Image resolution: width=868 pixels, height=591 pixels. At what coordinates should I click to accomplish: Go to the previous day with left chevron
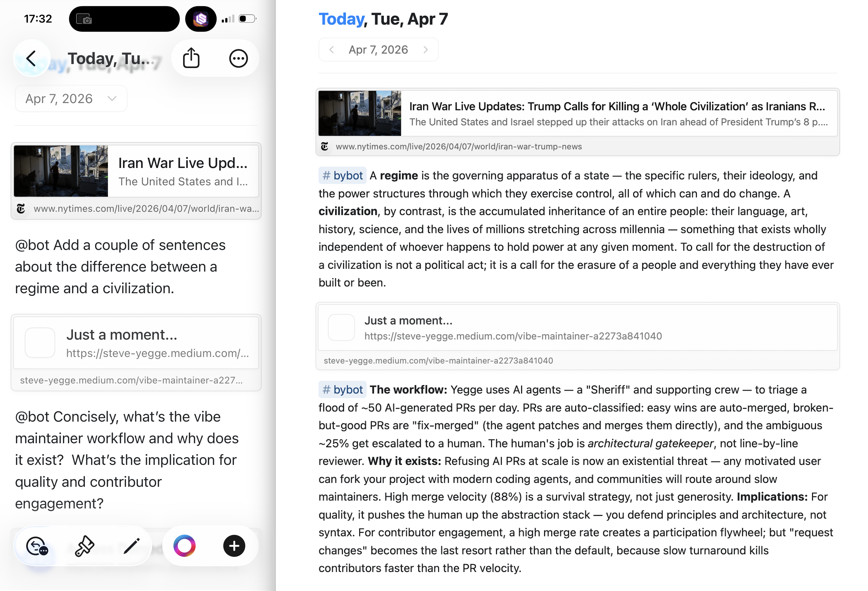pos(331,50)
